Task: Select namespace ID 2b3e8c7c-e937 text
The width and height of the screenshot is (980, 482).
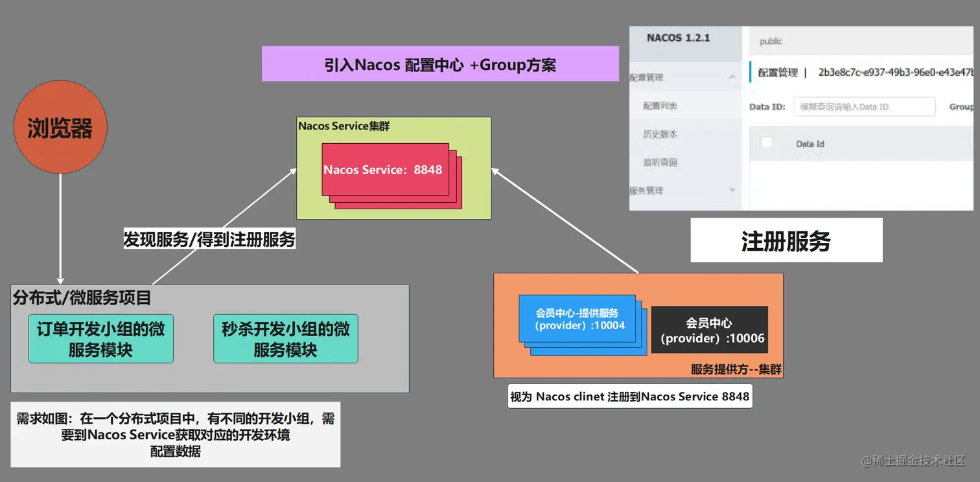Action: pos(896,73)
